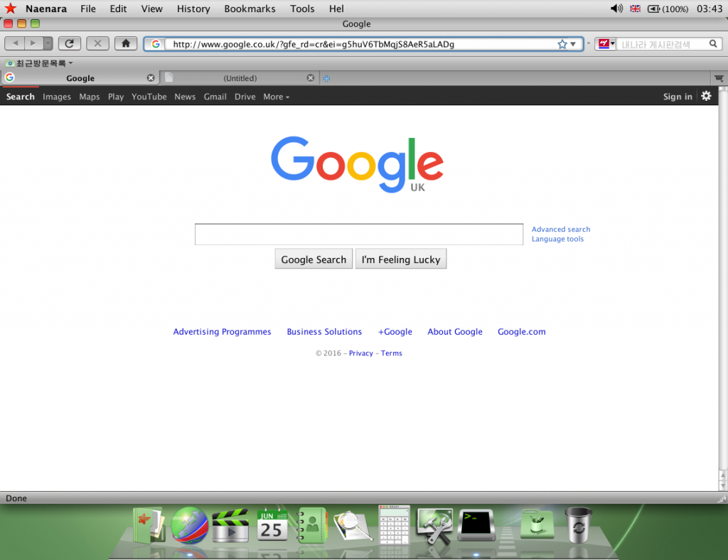Bookmark this page with the star icon
The width and height of the screenshot is (728, 560).
[562, 44]
